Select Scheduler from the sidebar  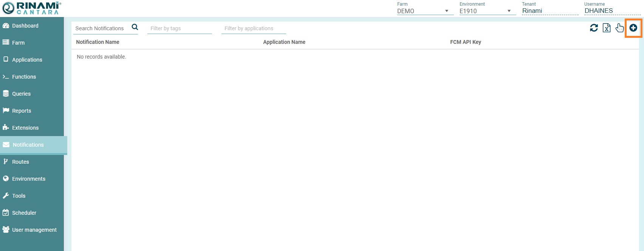(x=24, y=213)
